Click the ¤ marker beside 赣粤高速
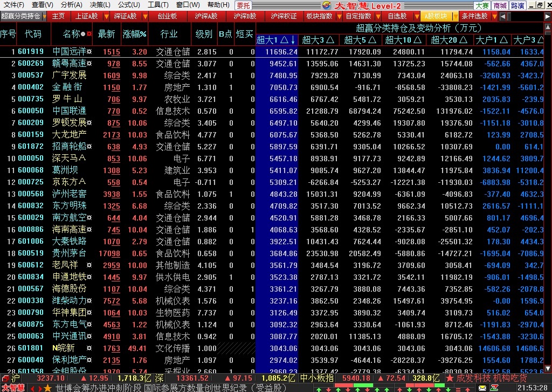The image size is (552, 392). (89, 64)
